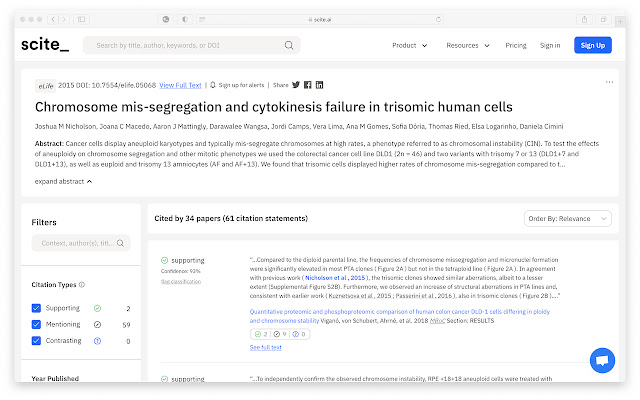Open the Order By: Relevance dropdown
Image resolution: width=640 pixels, height=400 pixels.
tap(568, 219)
